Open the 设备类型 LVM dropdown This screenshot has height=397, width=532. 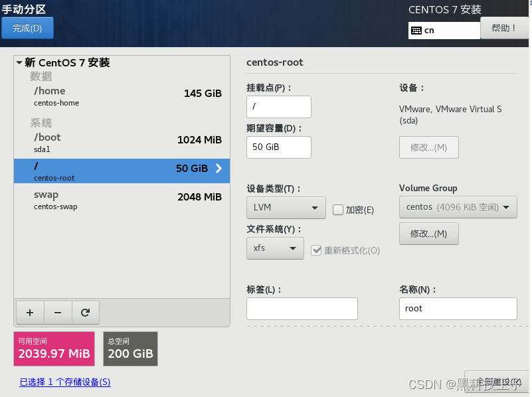coord(286,208)
